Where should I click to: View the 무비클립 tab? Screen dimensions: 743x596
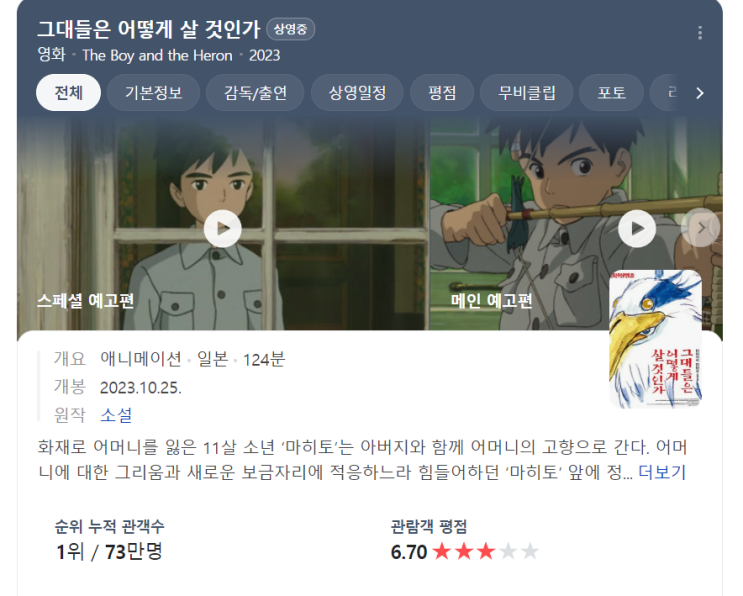pos(526,92)
